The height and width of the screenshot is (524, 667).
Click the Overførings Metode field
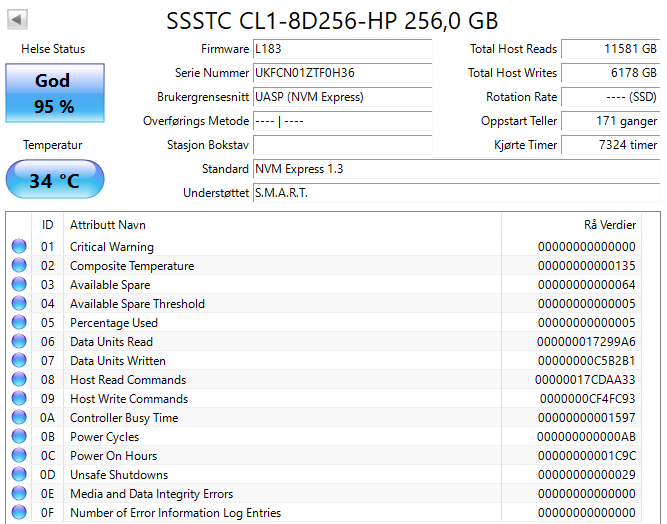(x=342, y=121)
